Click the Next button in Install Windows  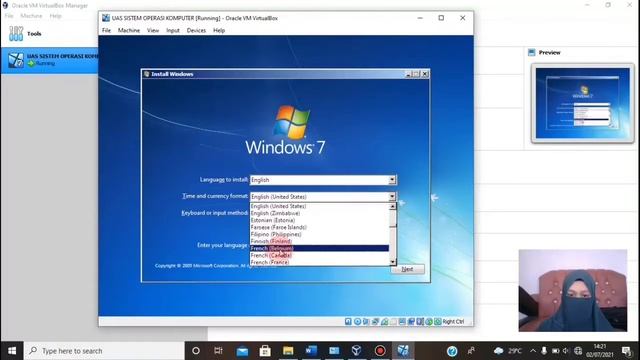click(407, 269)
